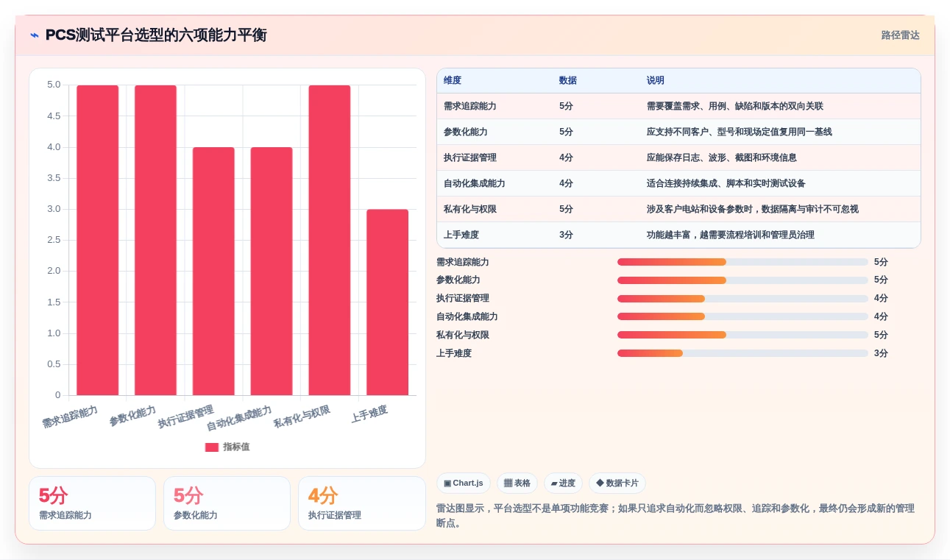
Task: Click the 路径雷达 label in header
Action: tap(900, 35)
